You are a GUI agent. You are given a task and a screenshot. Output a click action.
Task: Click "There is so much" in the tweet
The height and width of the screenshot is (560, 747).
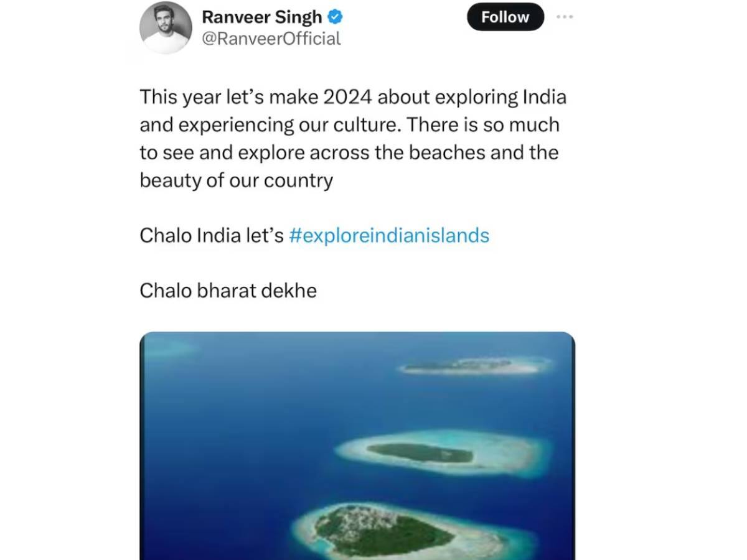tap(484, 125)
